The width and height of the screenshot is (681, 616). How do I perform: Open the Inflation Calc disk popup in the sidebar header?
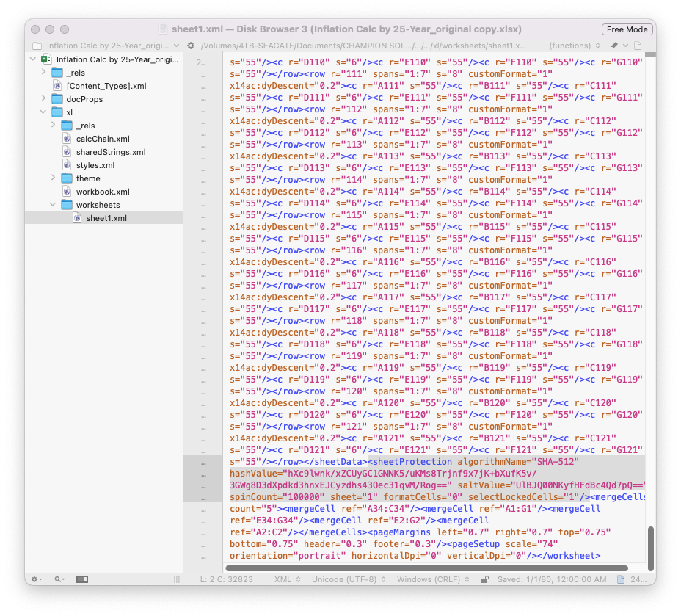(107, 46)
